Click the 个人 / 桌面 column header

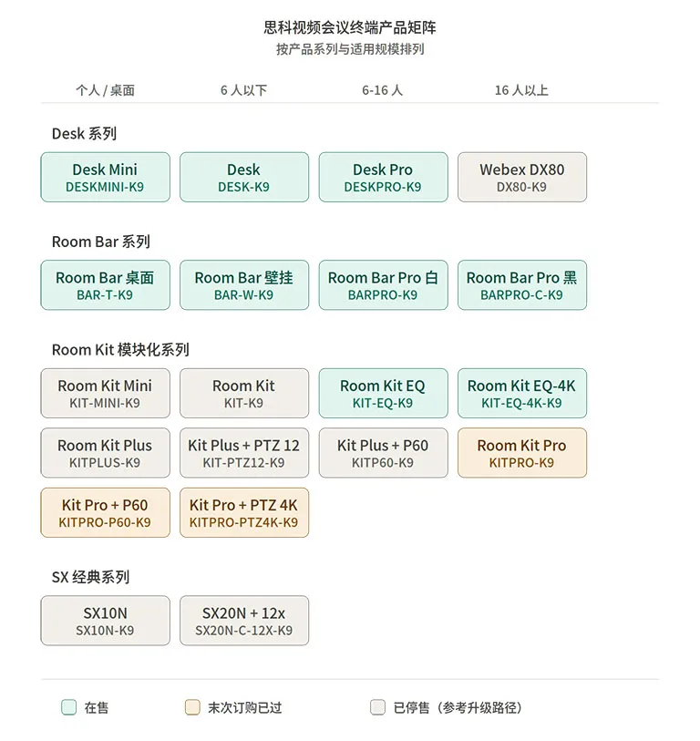tap(106, 90)
